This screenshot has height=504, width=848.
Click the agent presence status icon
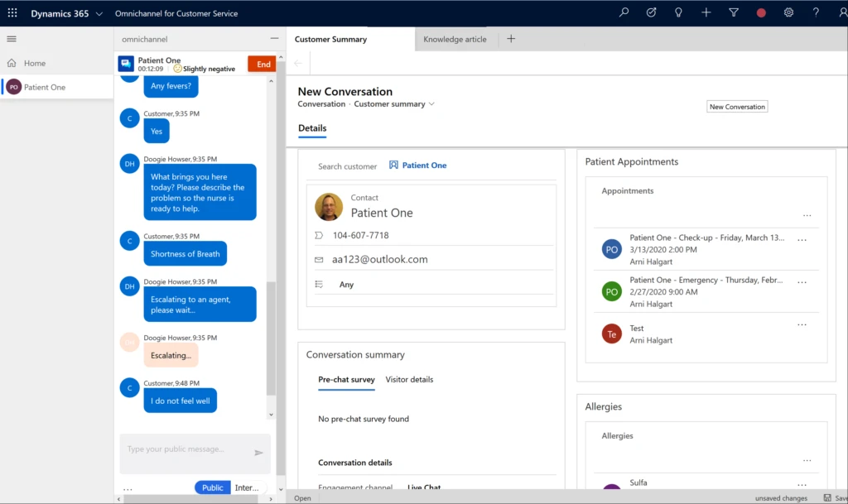point(761,12)
